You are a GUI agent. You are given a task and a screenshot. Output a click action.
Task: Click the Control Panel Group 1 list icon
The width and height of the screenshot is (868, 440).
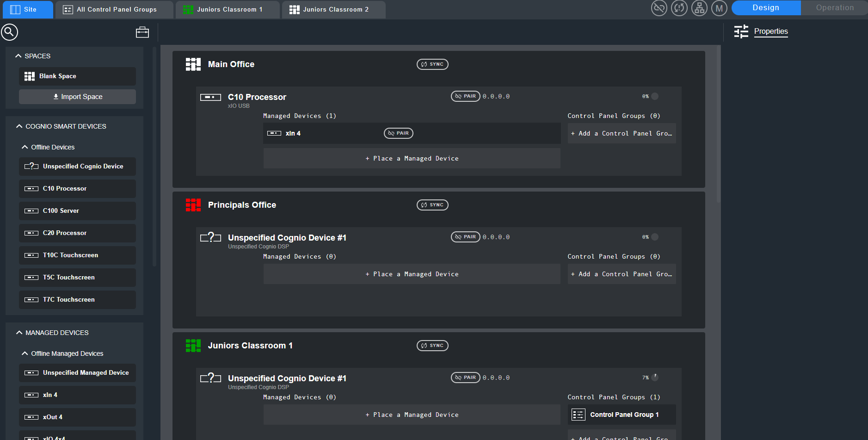coord(579,415)
